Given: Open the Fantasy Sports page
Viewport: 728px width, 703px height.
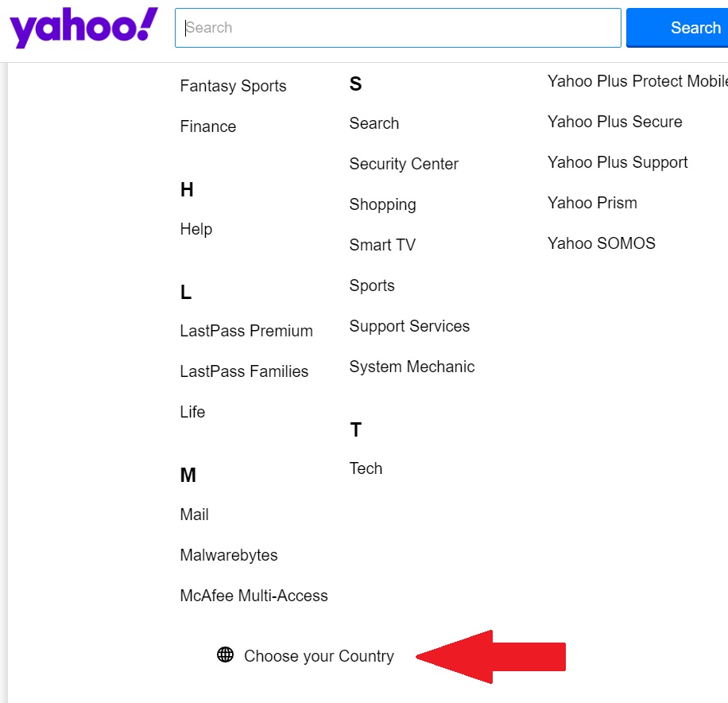Looking at the screenshot, I should [232, 86].
